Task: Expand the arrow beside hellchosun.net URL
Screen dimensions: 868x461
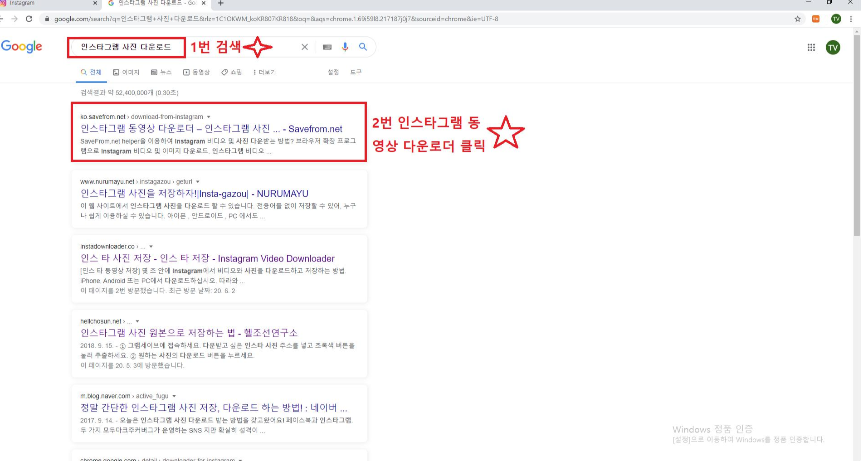Action: point(137,321)
